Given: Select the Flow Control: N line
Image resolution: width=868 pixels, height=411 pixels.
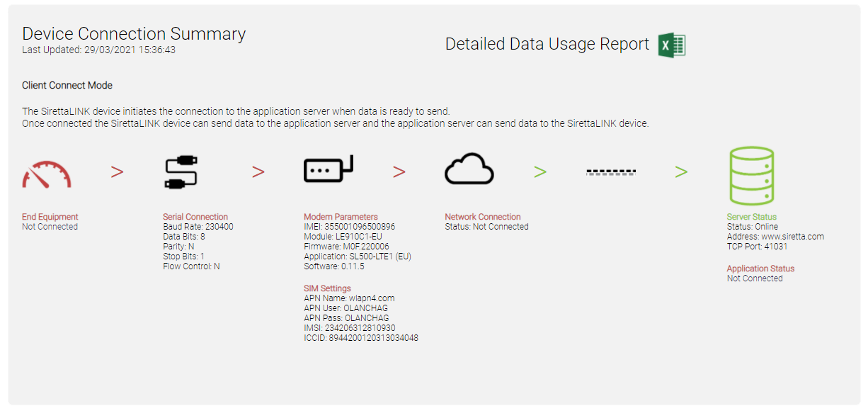Looking at the screenshot, I should pos(191,266).
